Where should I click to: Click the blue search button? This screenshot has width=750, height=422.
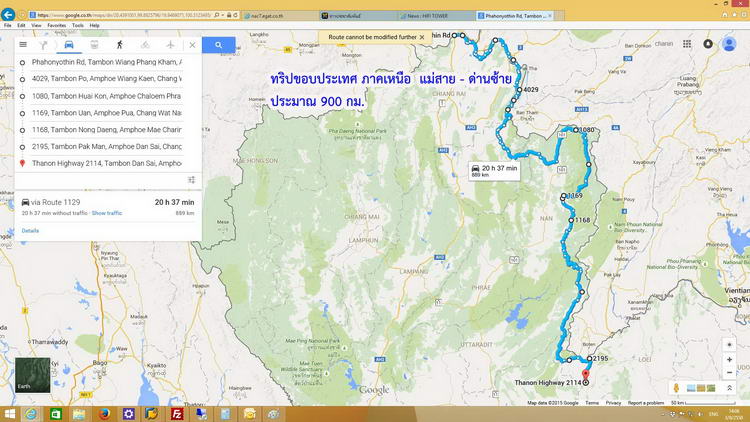219,45
